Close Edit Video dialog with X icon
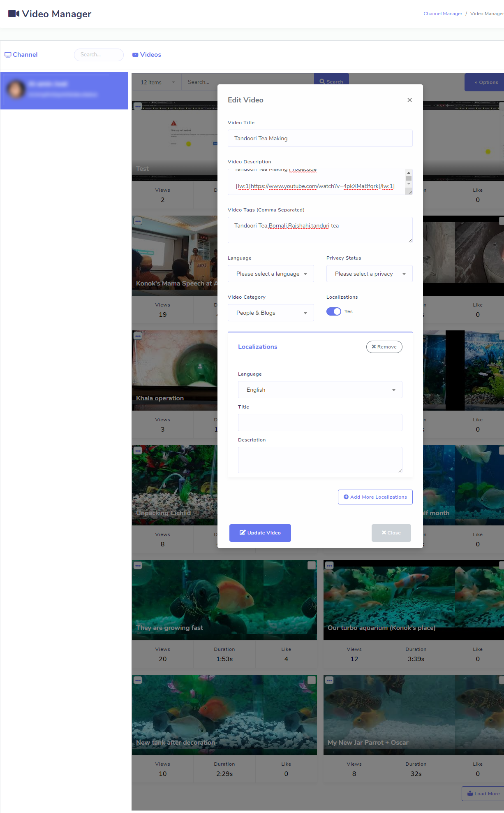This screenshot has height=813, width=504. pyautogui.click(x=409, y=100)
